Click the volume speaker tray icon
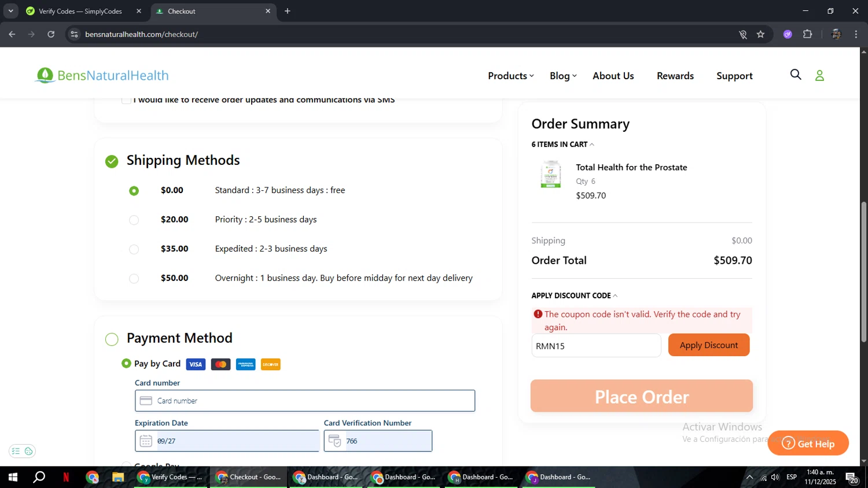The width and height of the screenshot is (868, 488). 775,477
